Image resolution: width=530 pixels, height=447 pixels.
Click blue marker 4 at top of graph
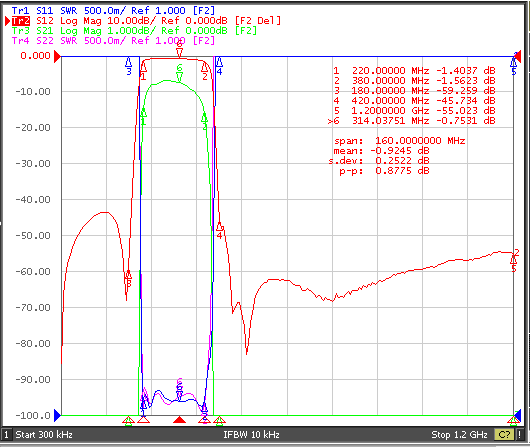tap(219, 66)
